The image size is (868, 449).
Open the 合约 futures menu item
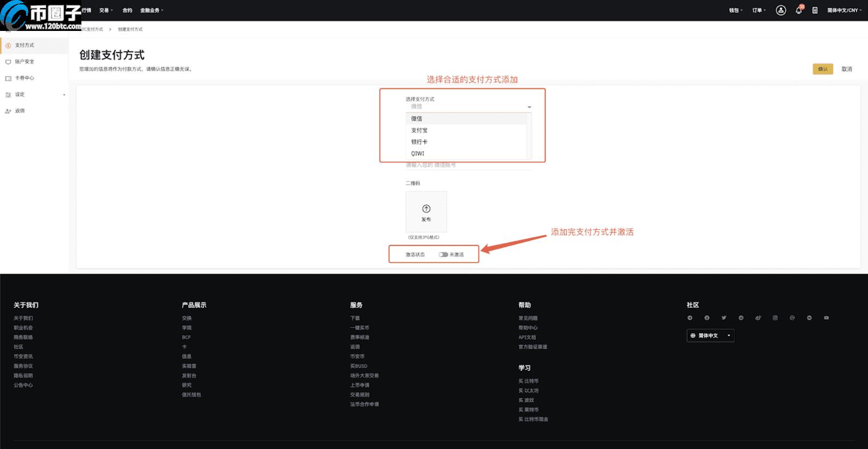(127, 10)
